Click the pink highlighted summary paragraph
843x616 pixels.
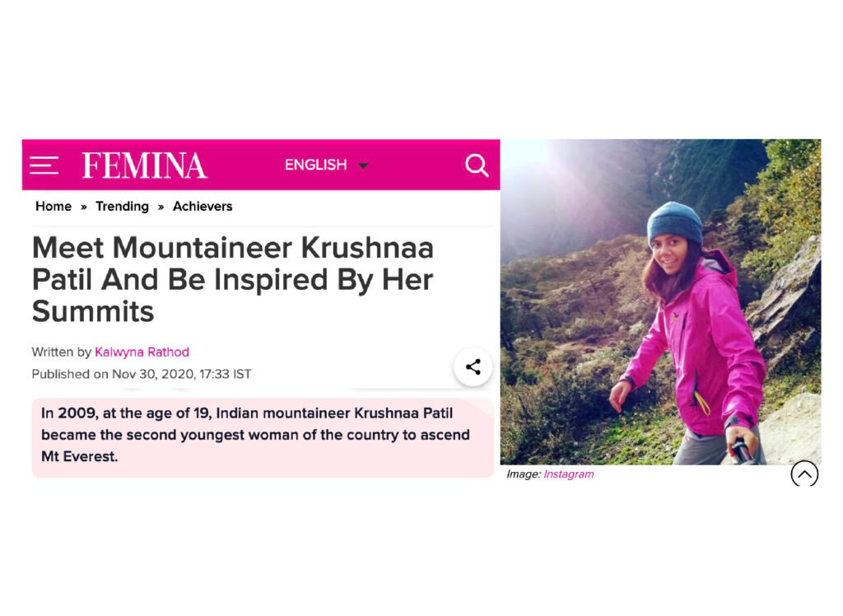[255, 434]
